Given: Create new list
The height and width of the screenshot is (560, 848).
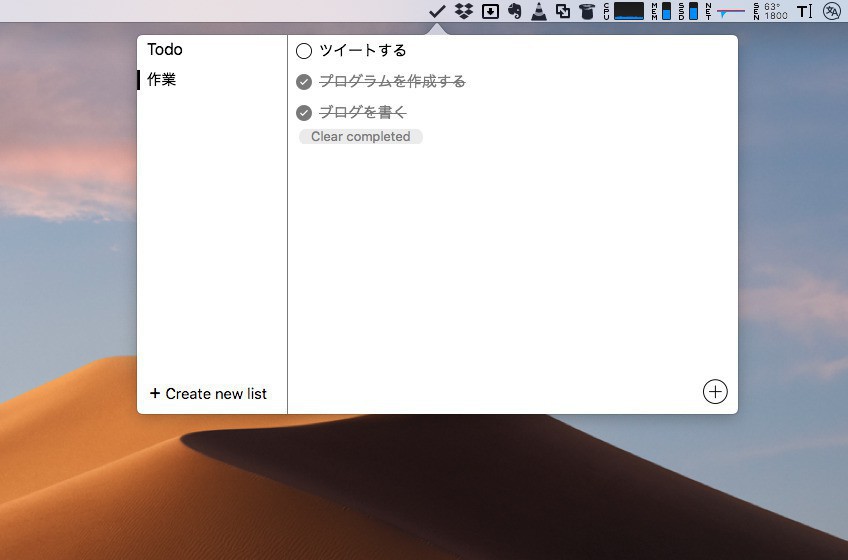Looking at the screenshot, I should (208, 393).
